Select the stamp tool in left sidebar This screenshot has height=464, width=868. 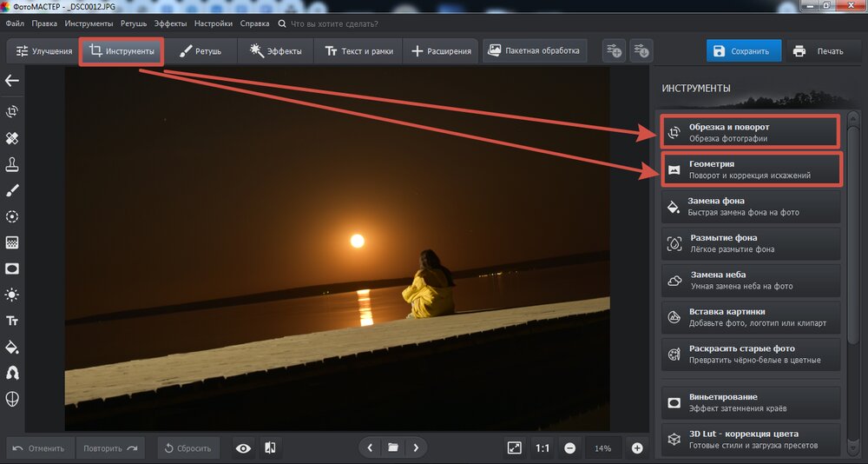click(12, 164)
